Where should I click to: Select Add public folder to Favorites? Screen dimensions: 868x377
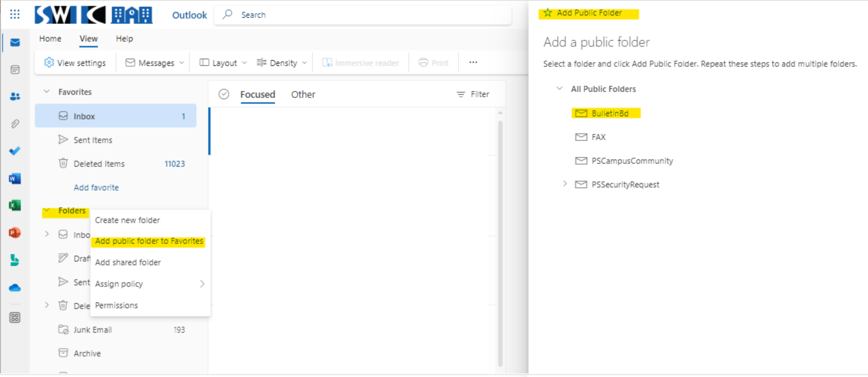click(x=149, y=241)
